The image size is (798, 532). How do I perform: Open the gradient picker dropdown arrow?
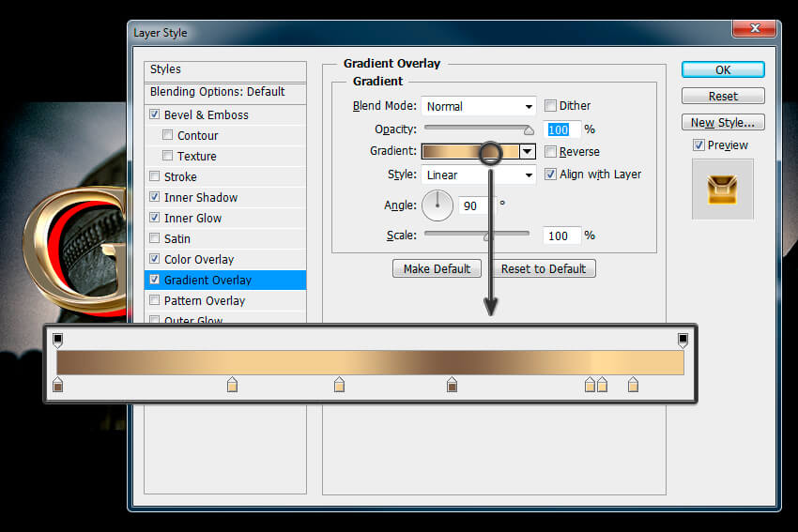[528, 151]
